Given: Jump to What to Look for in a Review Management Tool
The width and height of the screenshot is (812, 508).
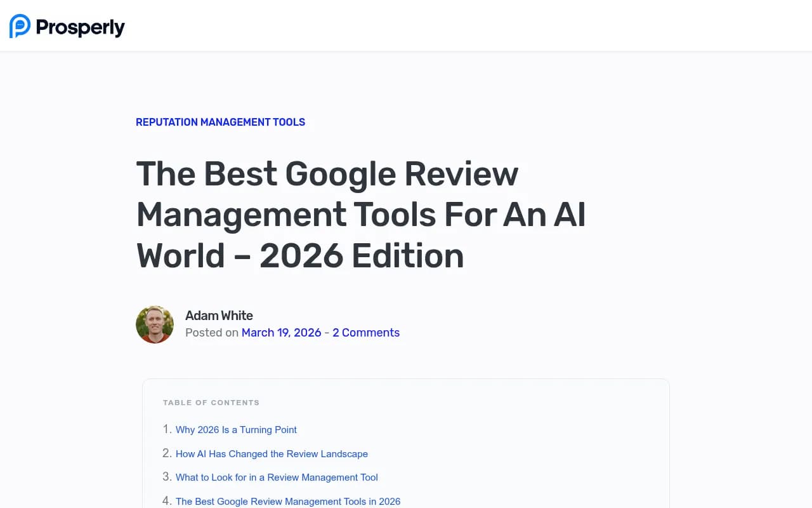Looking at the screenshot, I should (x=277, y=478).
